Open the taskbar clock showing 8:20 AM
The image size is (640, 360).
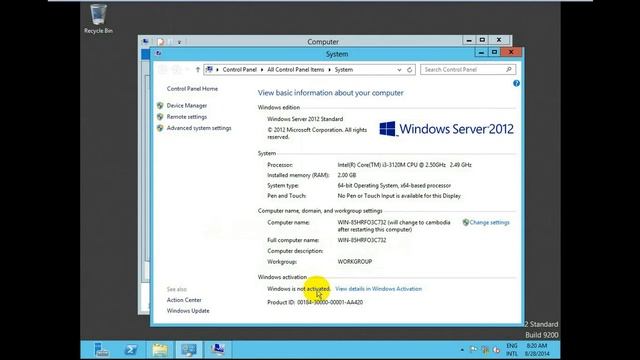[537, 350]
